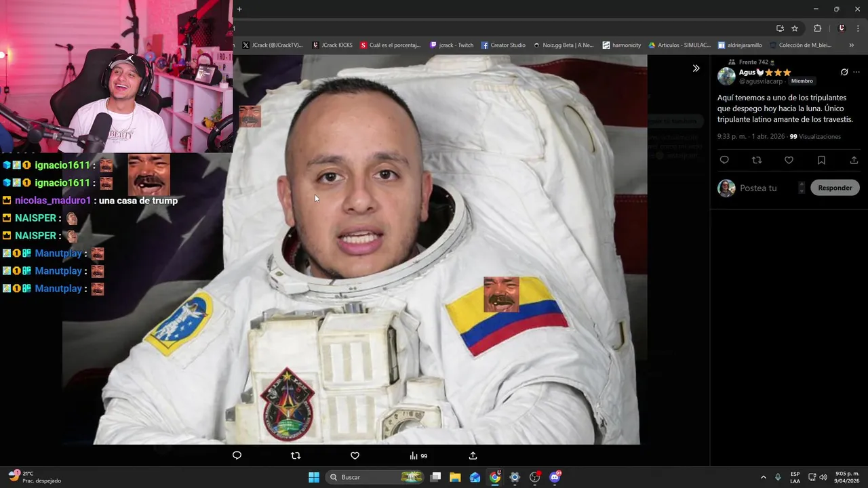Repost using the sidebar retweet icon
The image size is (868, 488).
pos(757,160)
